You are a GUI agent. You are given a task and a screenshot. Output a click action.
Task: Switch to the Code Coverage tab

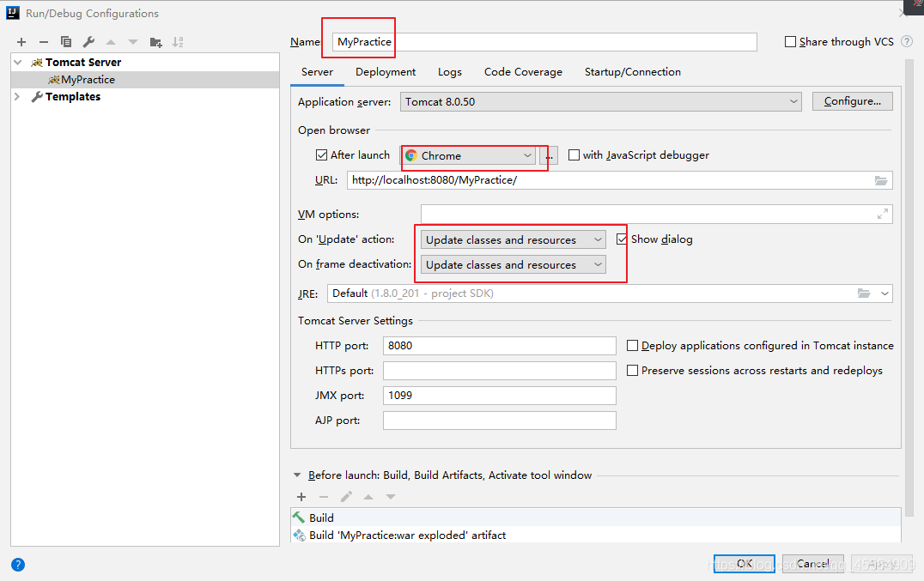(523, 72)
